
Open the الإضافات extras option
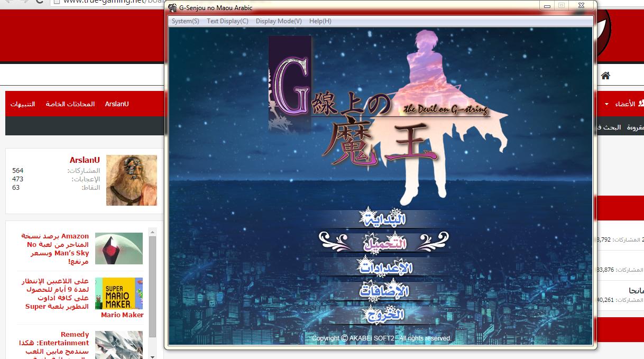click(x=384, y=290)
